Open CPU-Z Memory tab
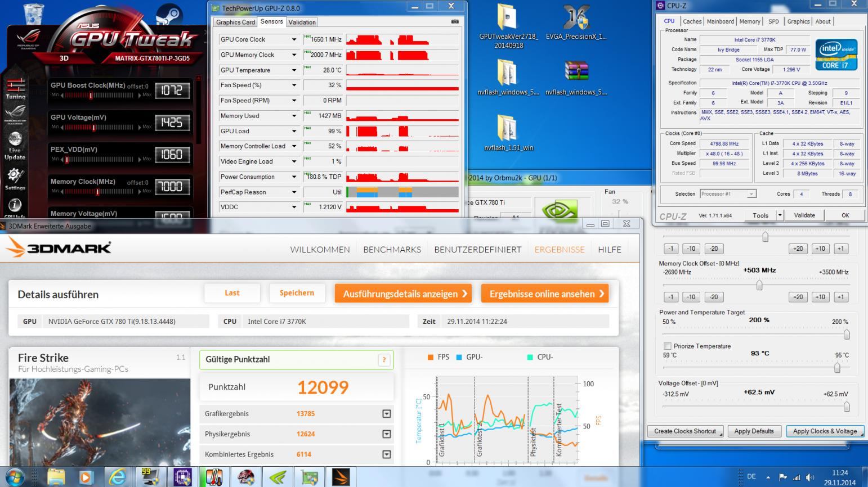Image resolution: width=868 pixels, height=487 pixels. pyautogui.click(x=750, y=21)
